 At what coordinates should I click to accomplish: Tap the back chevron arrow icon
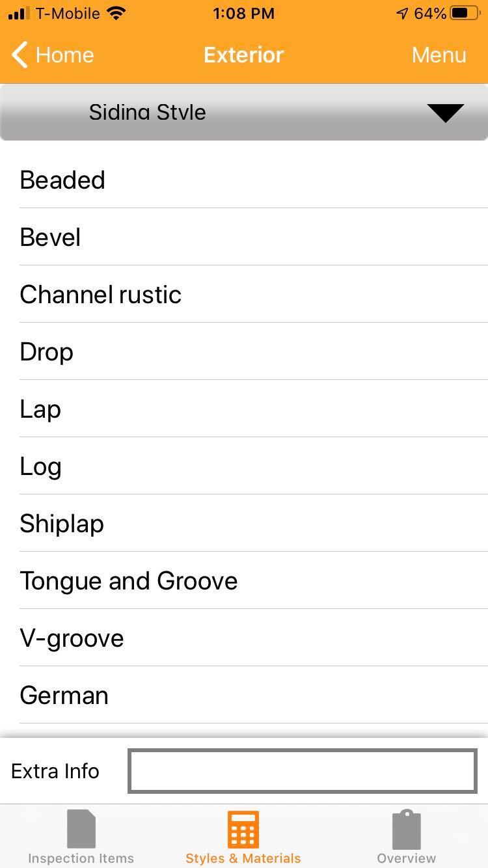tap(20, 55)
